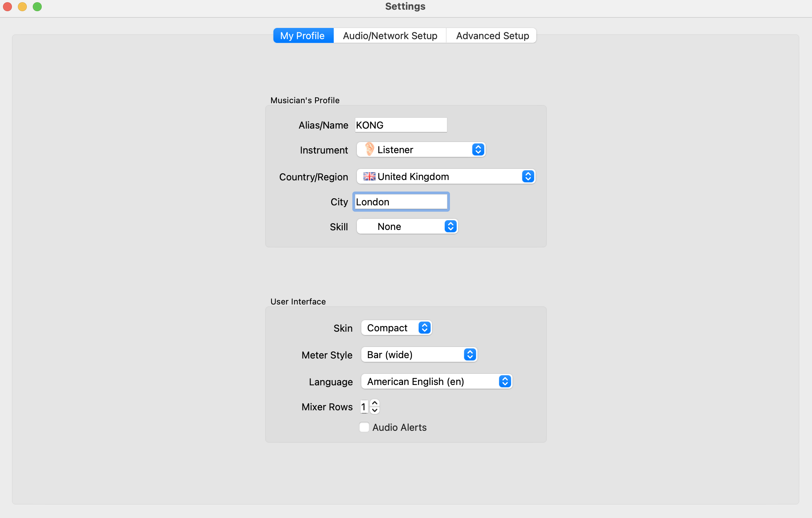Expand the Country/Region dropdown arrows

[x=528, y=176]
